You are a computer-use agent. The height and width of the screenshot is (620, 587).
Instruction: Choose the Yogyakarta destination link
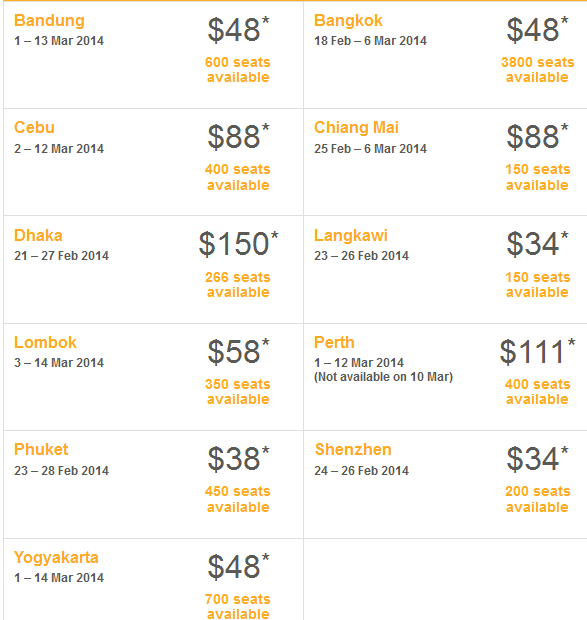coord(56,558)
